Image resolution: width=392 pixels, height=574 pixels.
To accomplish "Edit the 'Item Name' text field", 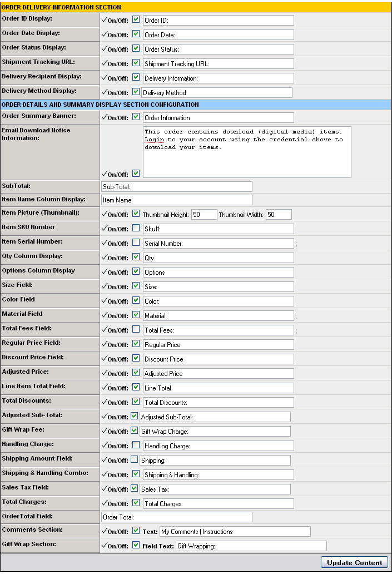I will click(176, 200).
